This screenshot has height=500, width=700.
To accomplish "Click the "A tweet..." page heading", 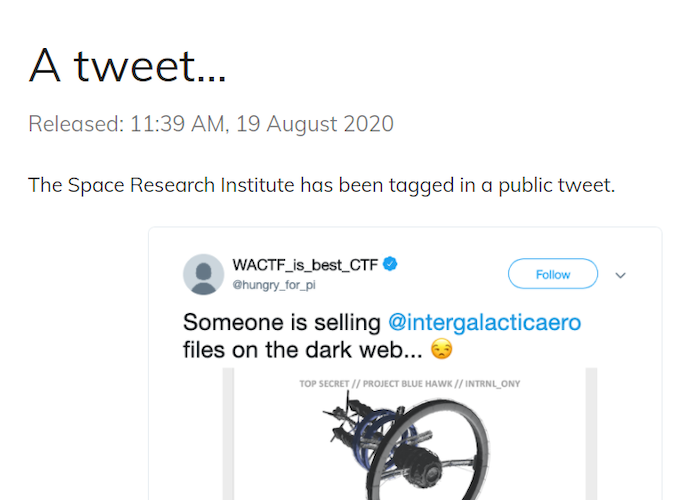I will pos(128,66).
